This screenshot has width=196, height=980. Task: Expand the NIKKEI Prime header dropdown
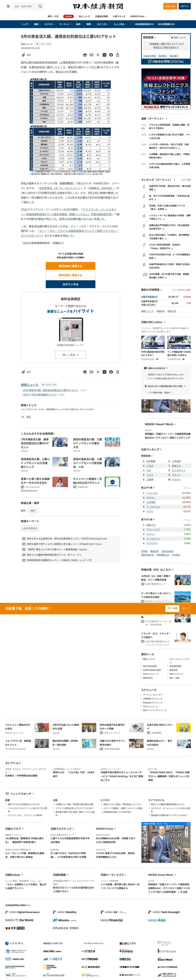click(139, 16)
